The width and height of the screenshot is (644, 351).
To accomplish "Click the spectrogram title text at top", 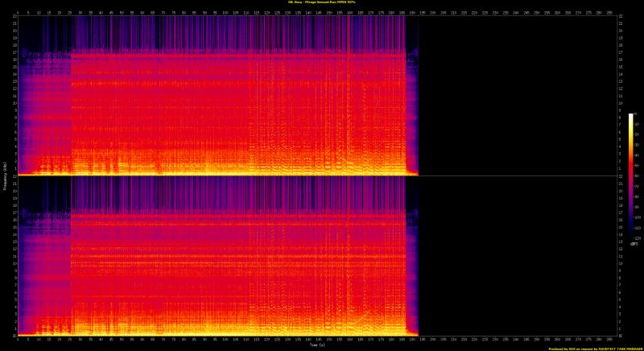I will pos(322,3).
